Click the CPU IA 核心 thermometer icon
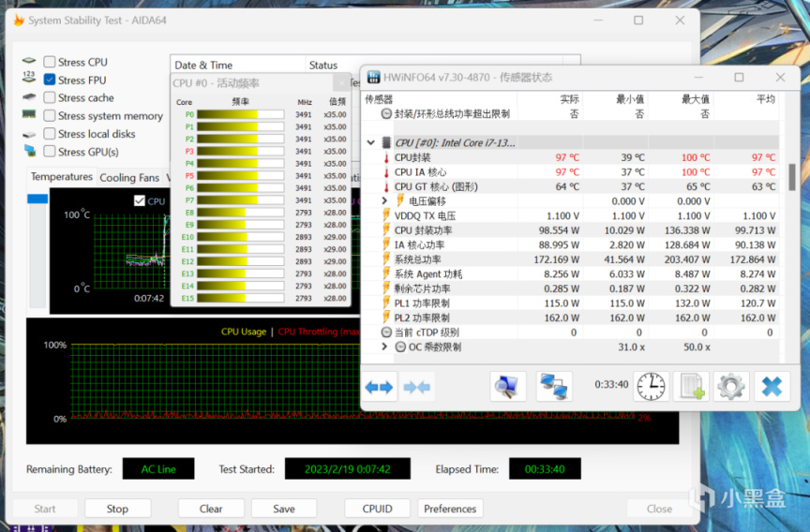Image resolution: width=810 pixels, height=532 pixels. click(x=386, y=171)
